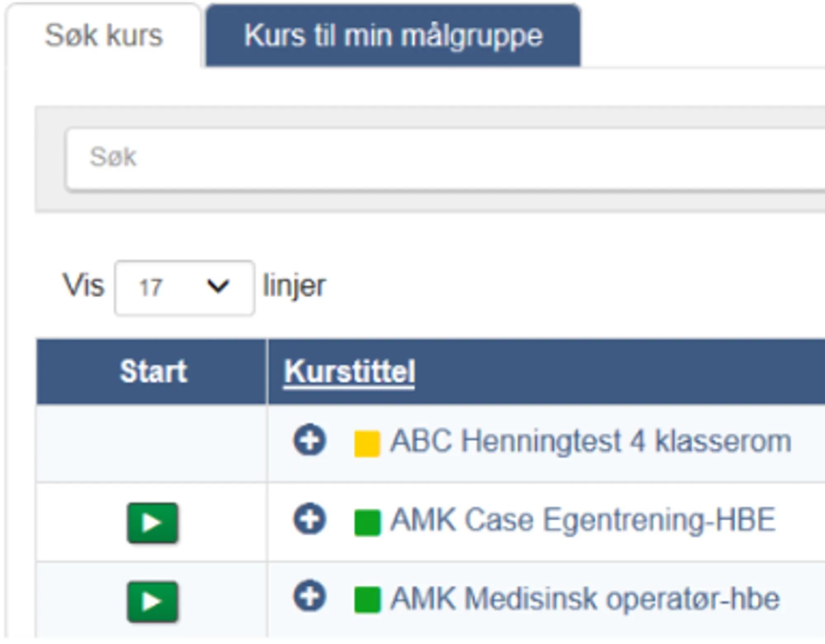Click the linjer label beside the dropdown
Image resolution: width=825 pixels, height=644 pixels.
(x=295, y=286)
